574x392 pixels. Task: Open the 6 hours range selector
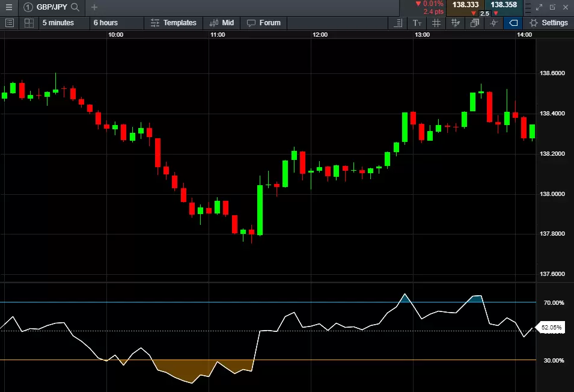[106, 23]
